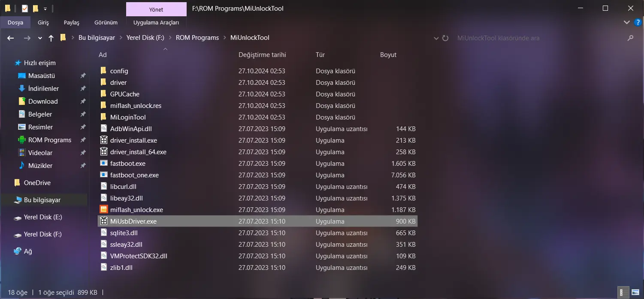This screenshot has width=644, height=299.
Task: Click MiUnlockTool in address breadcrumb
Action: [x=250, y=38]
